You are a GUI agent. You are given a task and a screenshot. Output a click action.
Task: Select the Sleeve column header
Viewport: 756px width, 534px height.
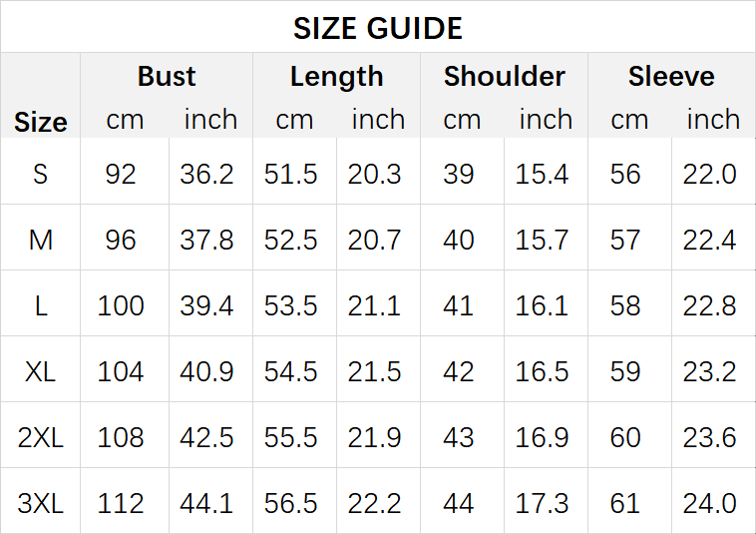coord(671,76)
